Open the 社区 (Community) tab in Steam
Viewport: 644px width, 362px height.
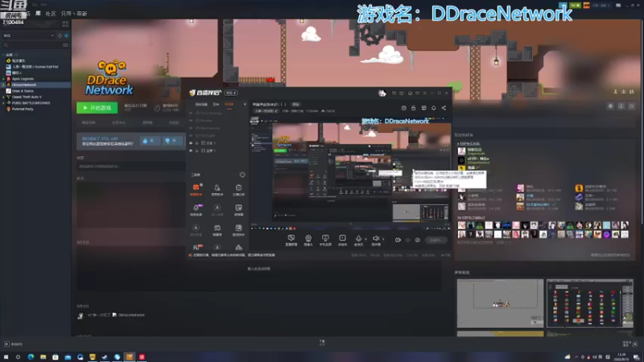pos(51,14)
